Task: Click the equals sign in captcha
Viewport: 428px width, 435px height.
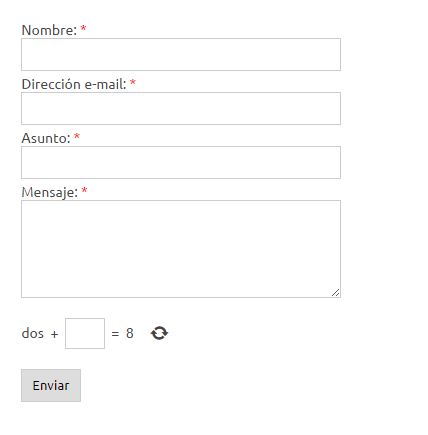Action: point(115,334)
